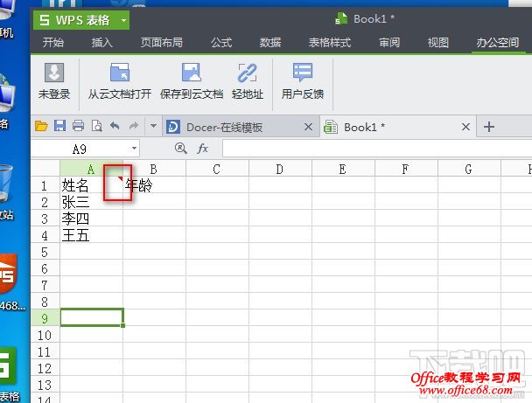Click cell containing 张三
The image size is (532, 403).
coord(91,202)
